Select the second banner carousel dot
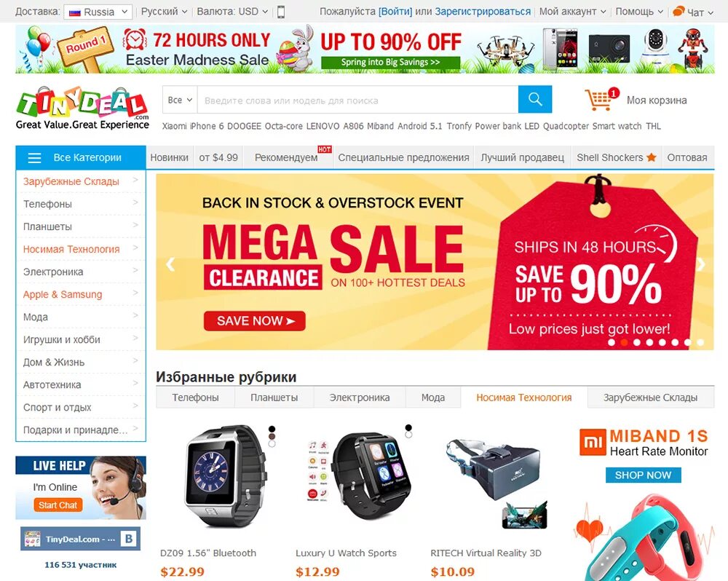728x581 pixels. click(624, 342)
